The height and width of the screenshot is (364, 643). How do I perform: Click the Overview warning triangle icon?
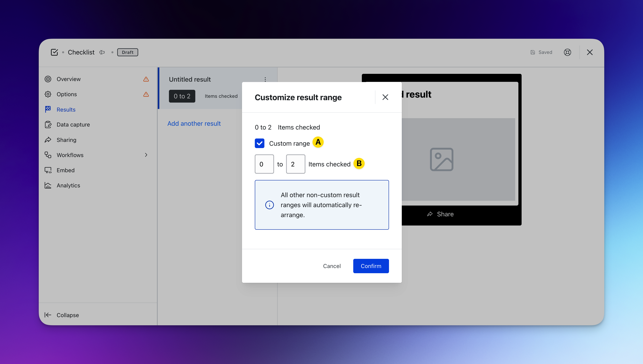[146, 79]
